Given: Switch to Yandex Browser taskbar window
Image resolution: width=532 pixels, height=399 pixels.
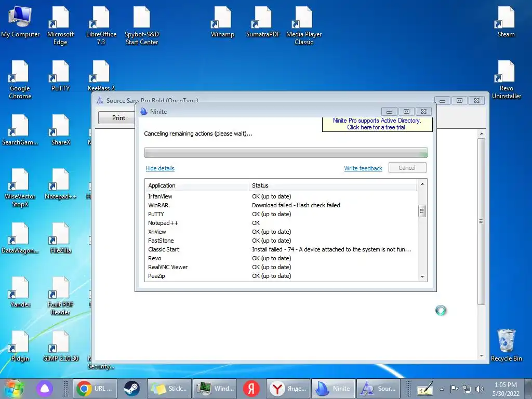Looking at the screenshot, I should [288, 389].
